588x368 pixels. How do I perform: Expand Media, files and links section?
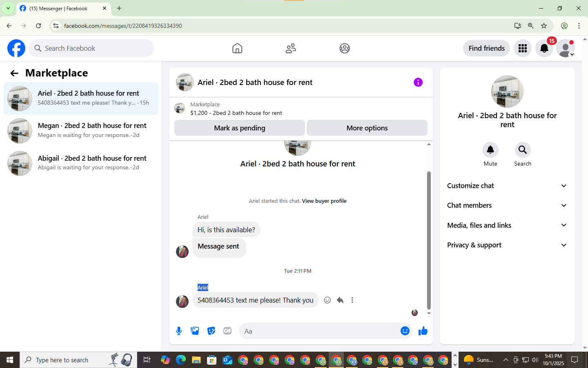[x=507, y=225]
